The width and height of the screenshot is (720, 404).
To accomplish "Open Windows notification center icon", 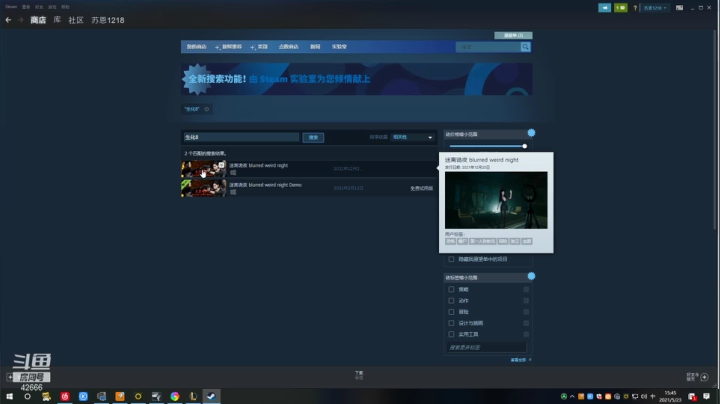I will point(706,396).
